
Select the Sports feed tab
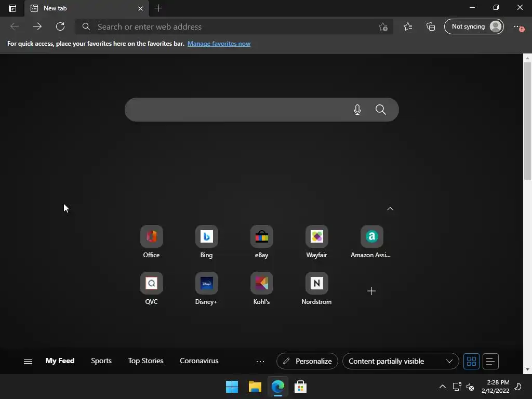[x=101, y=361]
